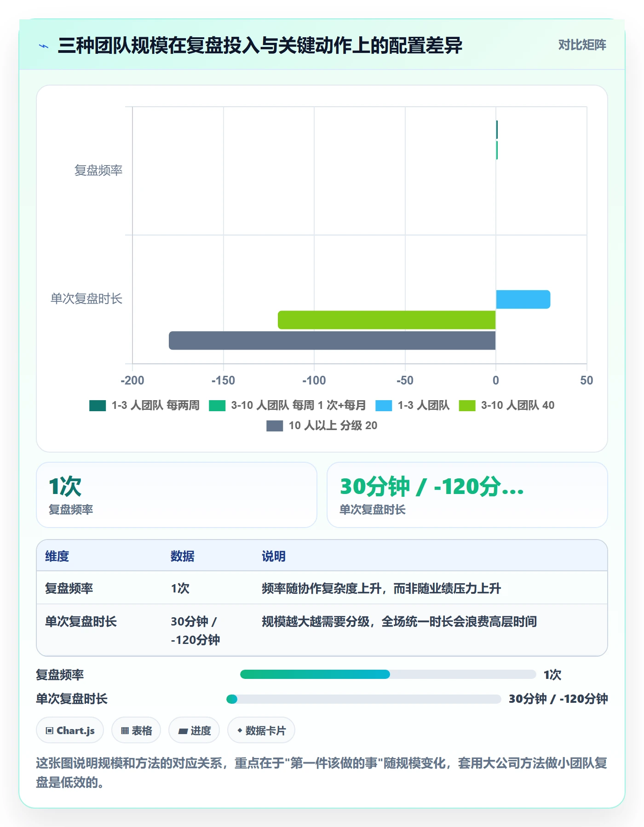The width and height of the screenshot is (644, 827).
Task: Toggle the 3-10 人团队 40 legend swatch
Action: [x=467, y=406]
